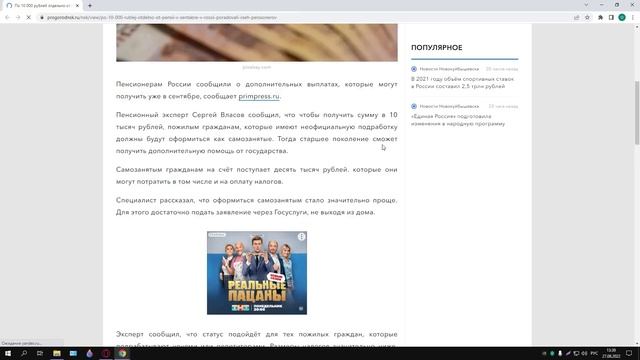640x360 pixels.
Task: Select the active browser tab
Action: coord(42,6)
